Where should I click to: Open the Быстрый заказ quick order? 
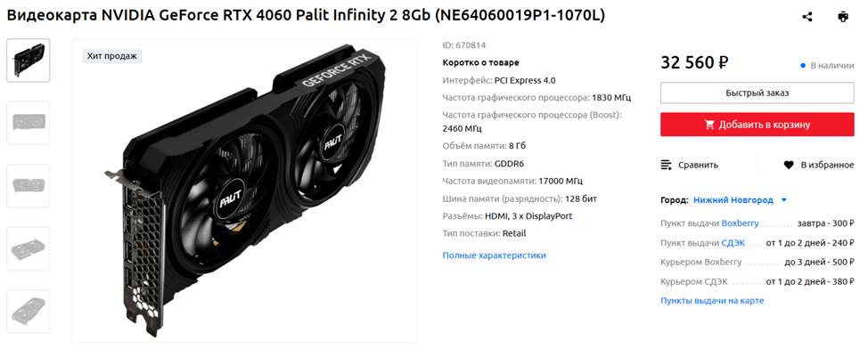point(757,93)
